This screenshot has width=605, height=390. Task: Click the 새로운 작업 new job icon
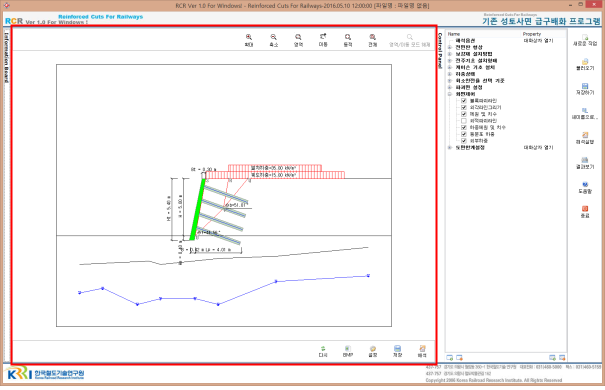point(585,37)
